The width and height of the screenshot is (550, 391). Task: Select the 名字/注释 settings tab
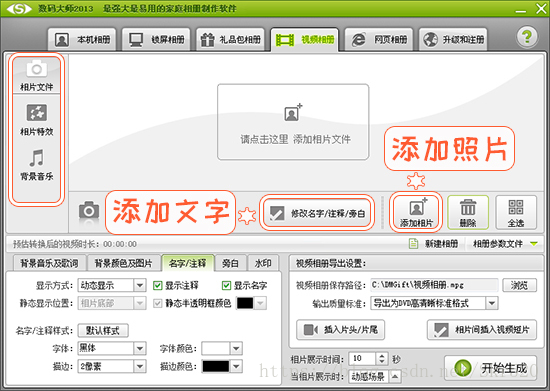pos(188,263)
